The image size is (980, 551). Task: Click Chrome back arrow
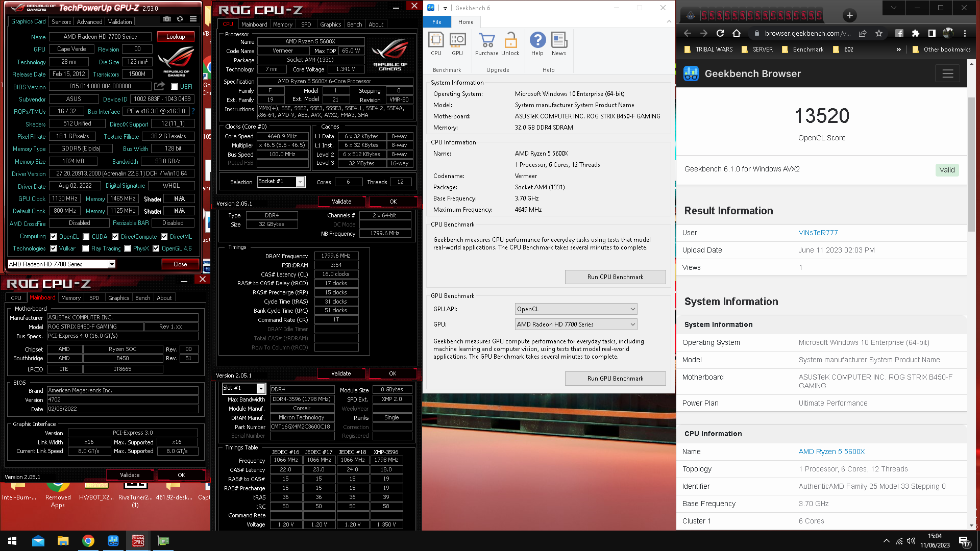click(x=688, y=33)
